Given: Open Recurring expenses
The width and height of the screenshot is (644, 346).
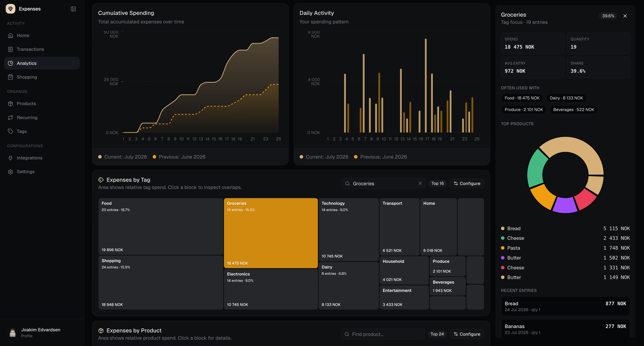Looking at the screenshot, I should [42, 118].
